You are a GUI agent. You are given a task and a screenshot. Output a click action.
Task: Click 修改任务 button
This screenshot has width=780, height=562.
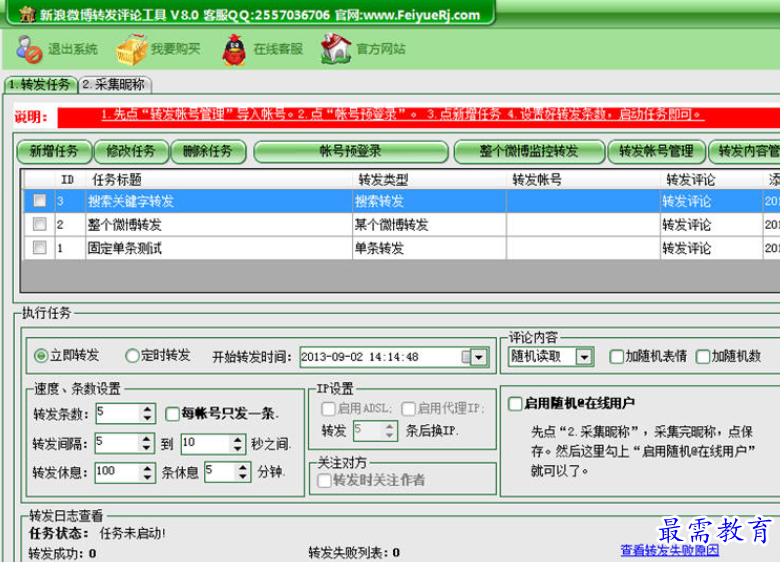131,151
